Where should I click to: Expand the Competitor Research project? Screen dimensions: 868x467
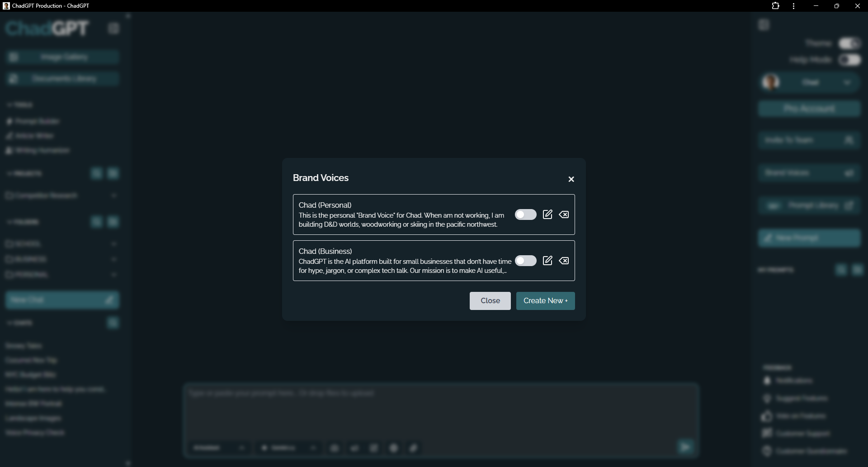click(x=114, y=195)
